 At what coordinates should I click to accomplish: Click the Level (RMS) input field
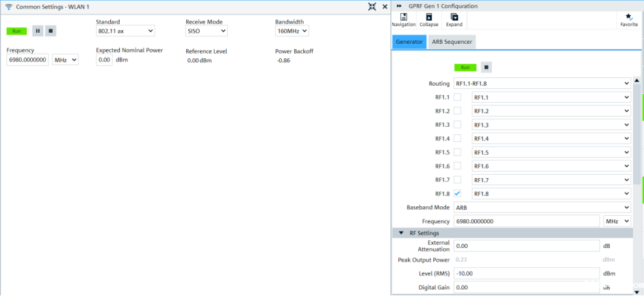coord(526,273)
